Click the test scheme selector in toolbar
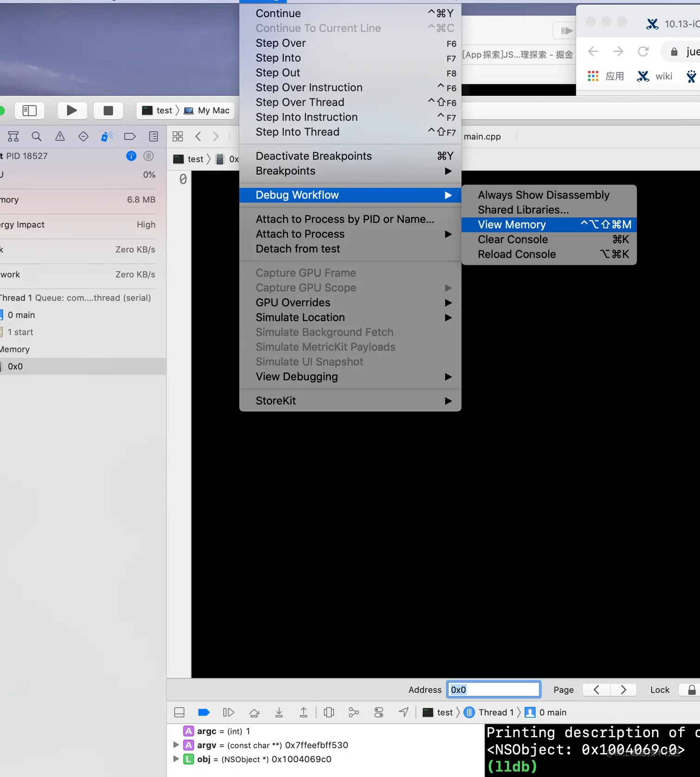The image size is (700, 777). [157, 110]
